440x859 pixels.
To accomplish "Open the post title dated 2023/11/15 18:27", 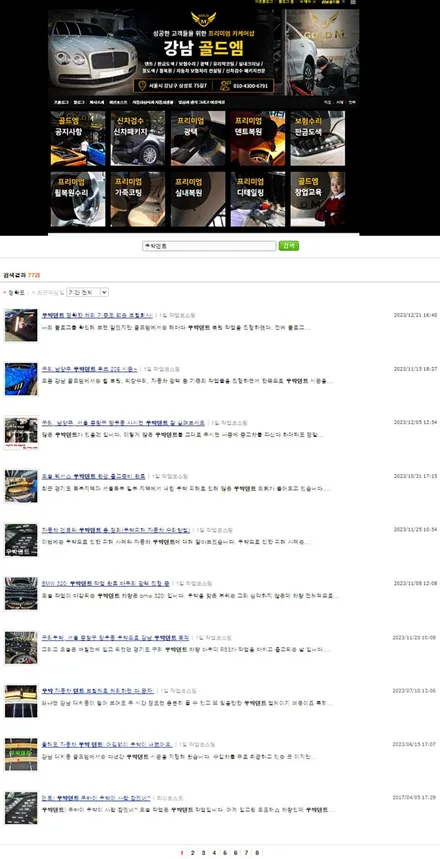I will (90, 369).
